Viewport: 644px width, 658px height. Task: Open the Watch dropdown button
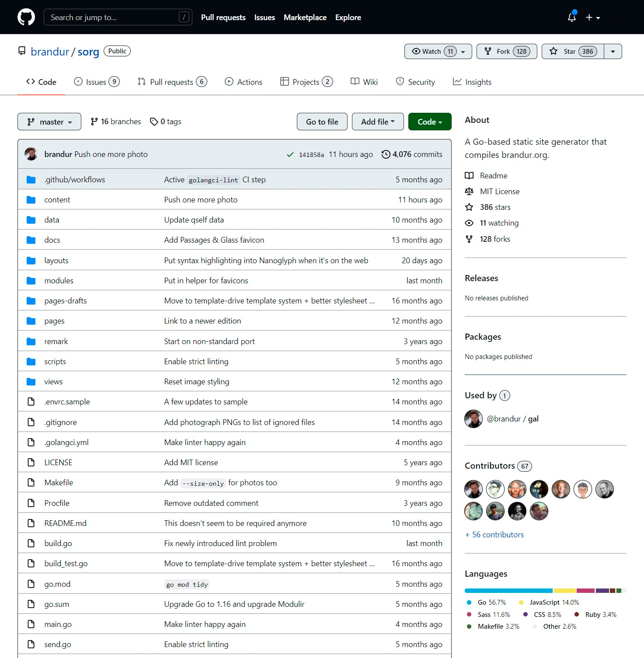(x=438, y=52)
